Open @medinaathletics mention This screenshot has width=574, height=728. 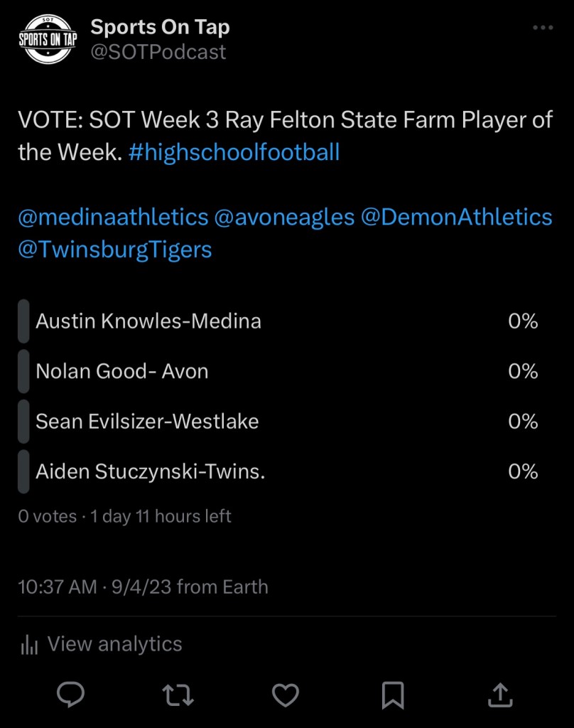click(x=113, y=217)
